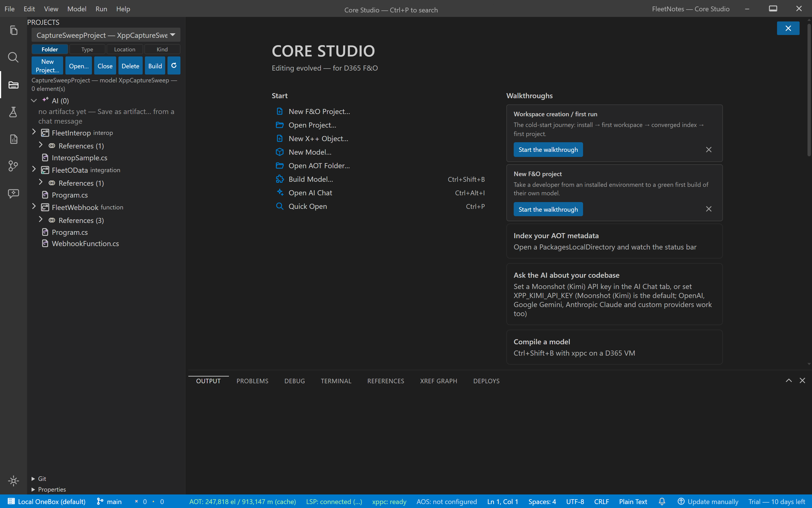Screen dimensions: 812x508
Task: Select the Type grouping toggle
Action: click(x=87, y=49)
